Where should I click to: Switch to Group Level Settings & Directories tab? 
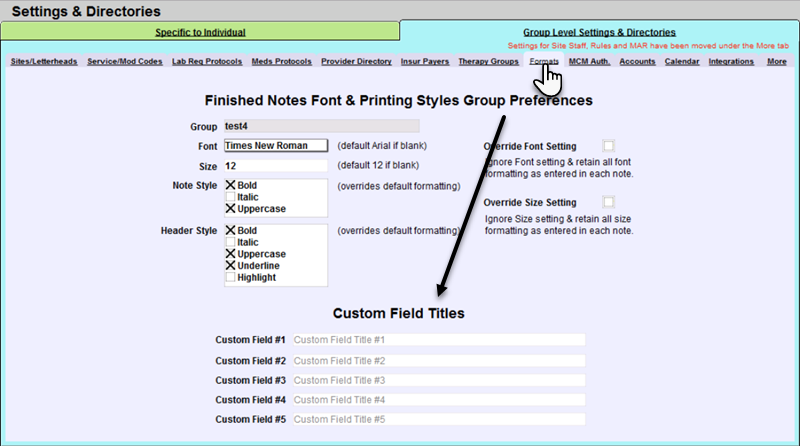pyautogui.click(x=598, y=32)
